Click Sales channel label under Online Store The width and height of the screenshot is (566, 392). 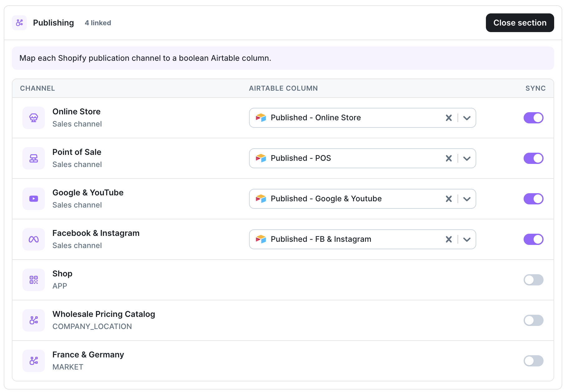click(77, 124)
